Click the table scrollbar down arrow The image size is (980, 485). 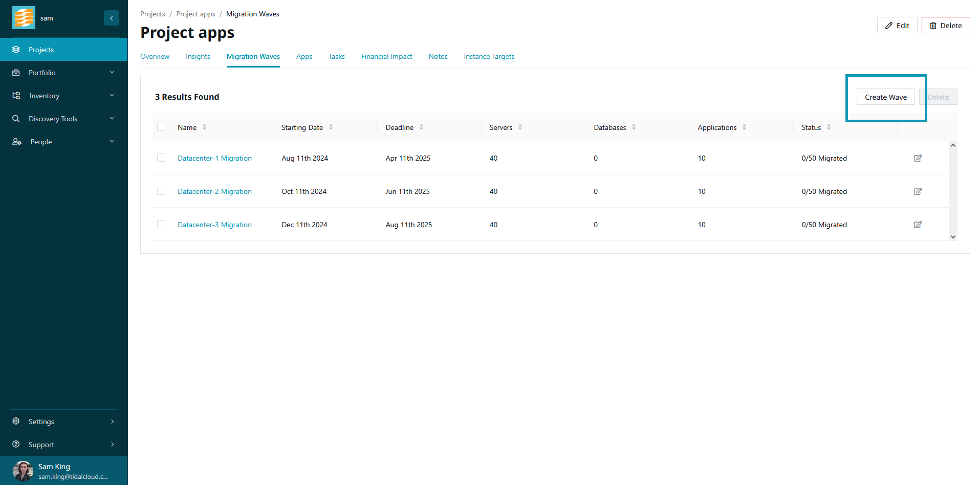pos(953,236)
